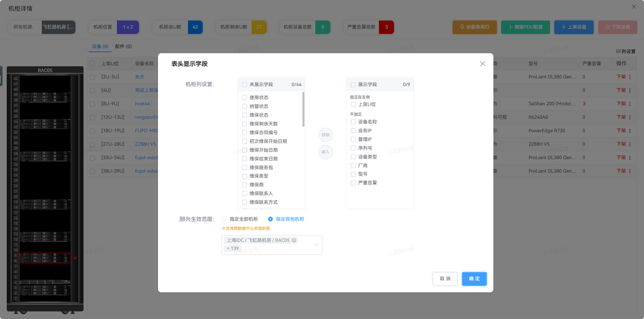644x319 pixels.
Task: Remove the 上海IDC / 飞虹路机房 / RAC05 tag
Action: (294, 241)
